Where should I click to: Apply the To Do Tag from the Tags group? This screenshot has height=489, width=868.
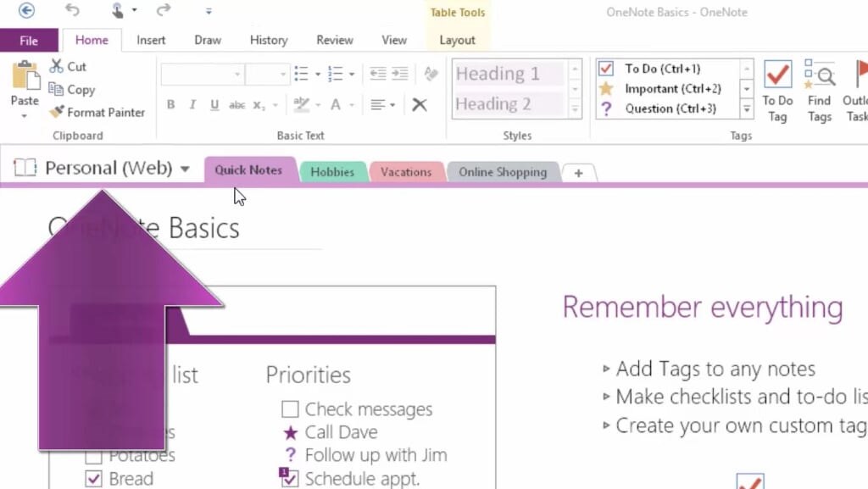(x=777, y=89)
